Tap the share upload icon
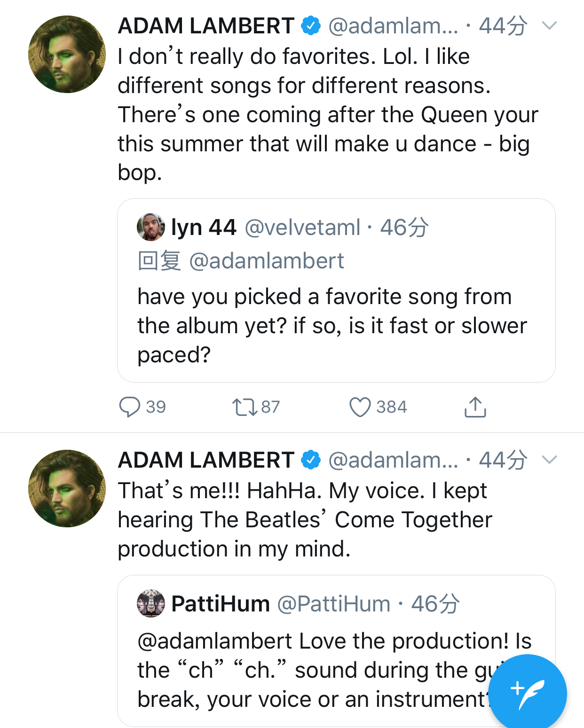 tap(475, 407)
